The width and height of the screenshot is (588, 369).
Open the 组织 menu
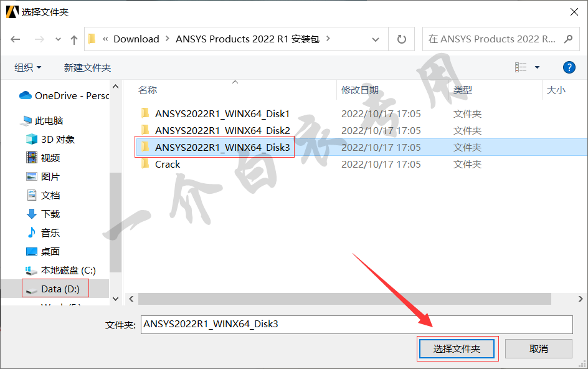[x=28, y=67]
